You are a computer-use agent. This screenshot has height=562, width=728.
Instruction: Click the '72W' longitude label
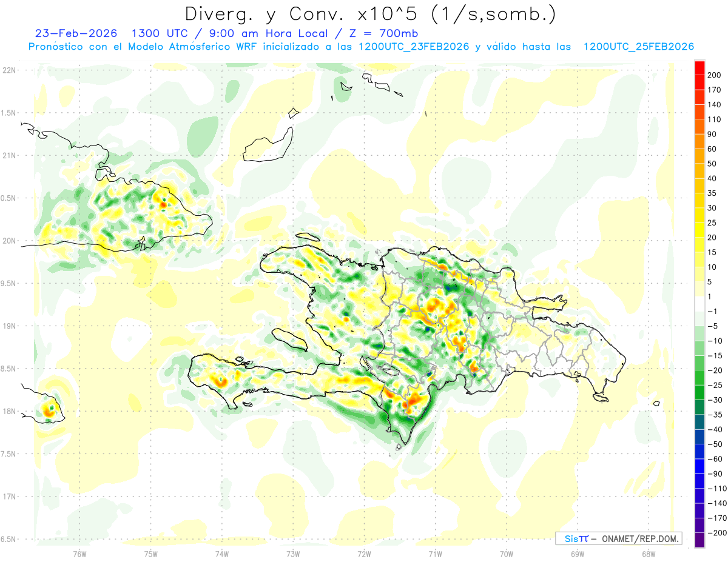pos(364,554)
